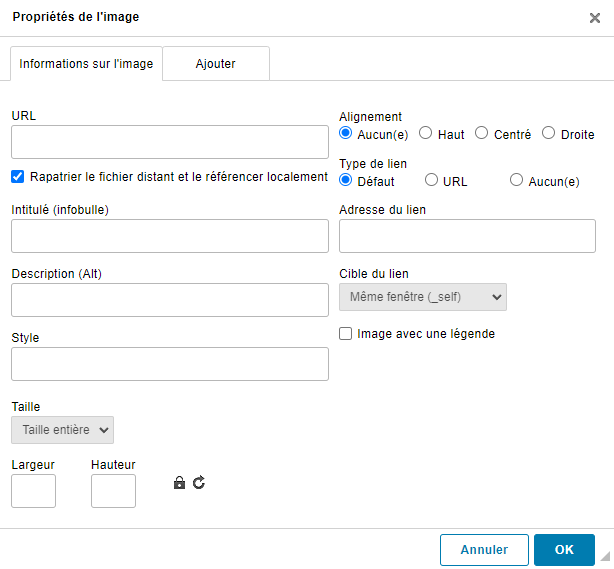Click the Intitulé (infobulle) field

click(x=170, y=236)
